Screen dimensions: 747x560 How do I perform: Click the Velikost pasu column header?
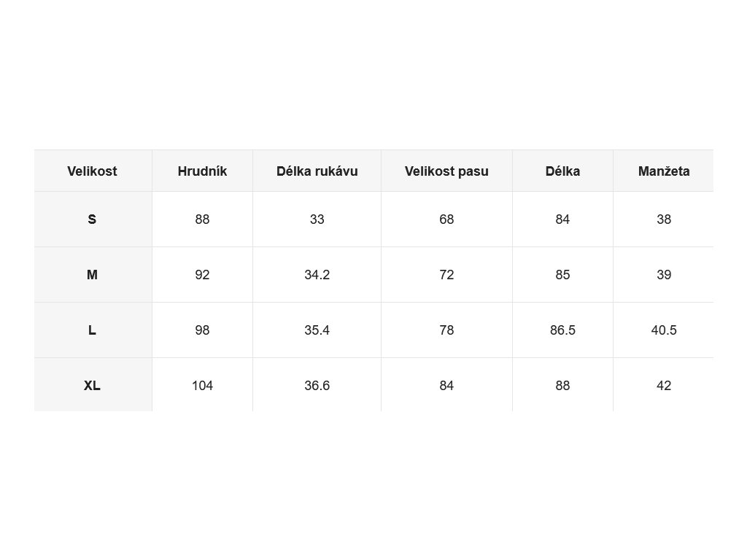point(446,171)
